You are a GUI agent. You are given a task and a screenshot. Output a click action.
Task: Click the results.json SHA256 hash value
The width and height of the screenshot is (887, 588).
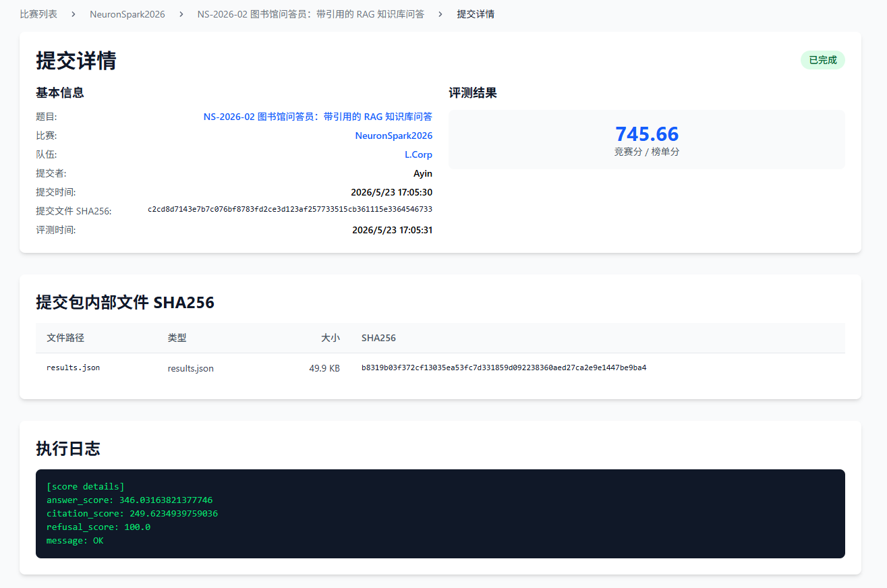tap(504, 367)
